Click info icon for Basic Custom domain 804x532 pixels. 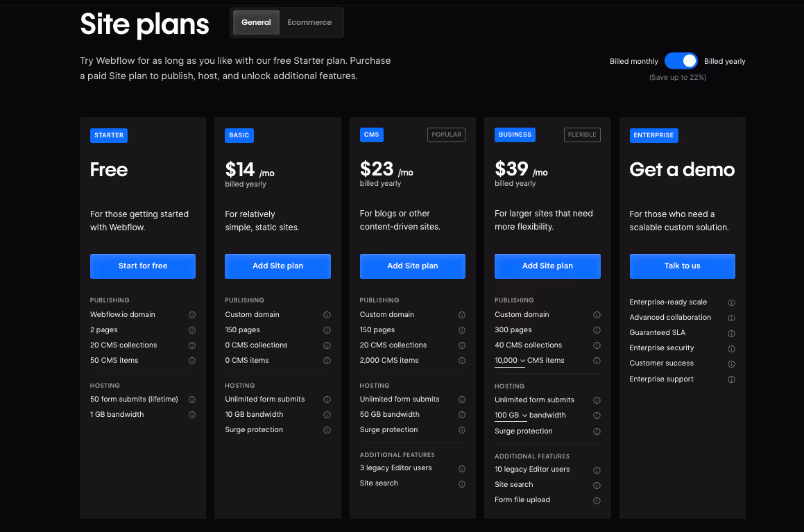pos(327,315)
